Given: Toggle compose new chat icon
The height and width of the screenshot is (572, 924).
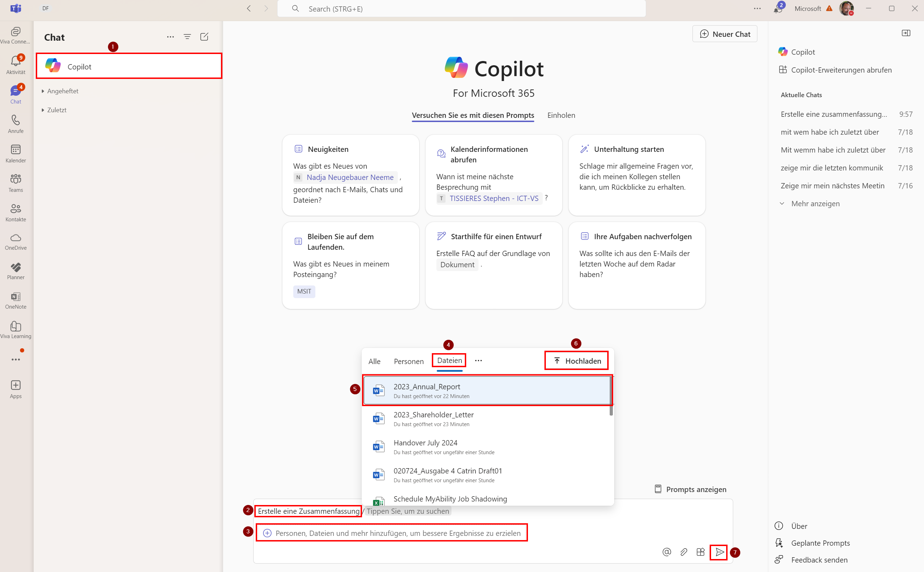Looking at the screenshot, I should click(205, 36).
